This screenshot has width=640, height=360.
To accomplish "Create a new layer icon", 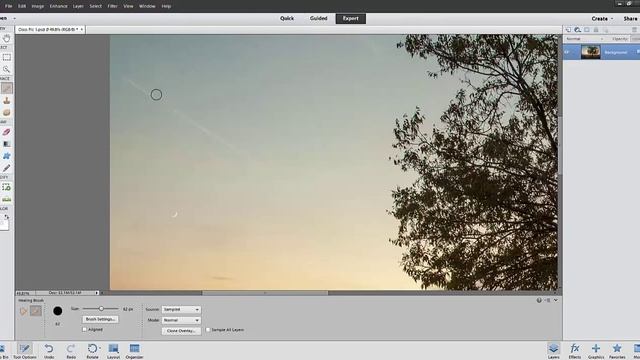I will [x=568, y=30].
